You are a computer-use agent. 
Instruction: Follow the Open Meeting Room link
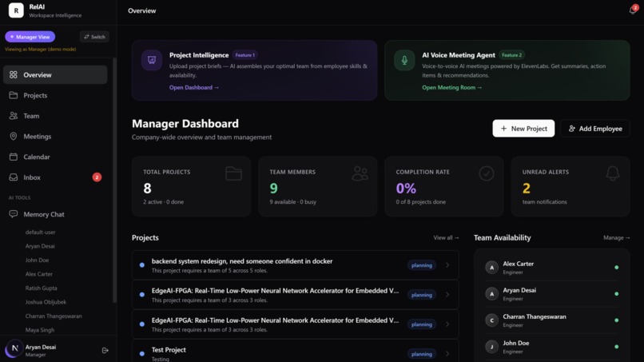[x=451, y=88]
